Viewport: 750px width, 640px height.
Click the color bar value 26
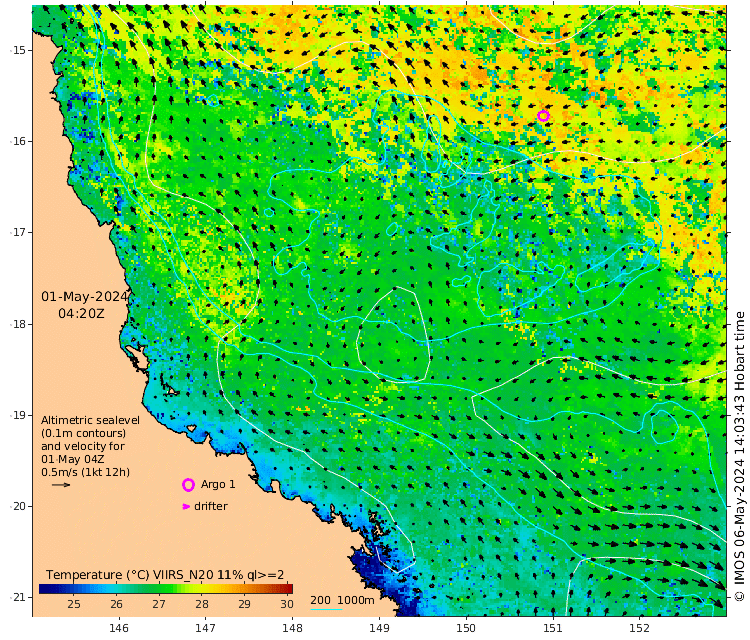click(116, 604)
